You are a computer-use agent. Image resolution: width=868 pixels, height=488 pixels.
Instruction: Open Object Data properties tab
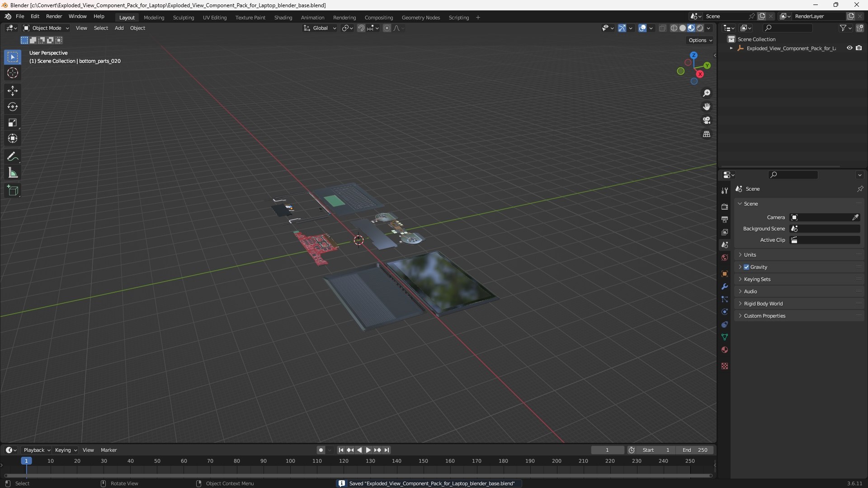tap(725, 337)
